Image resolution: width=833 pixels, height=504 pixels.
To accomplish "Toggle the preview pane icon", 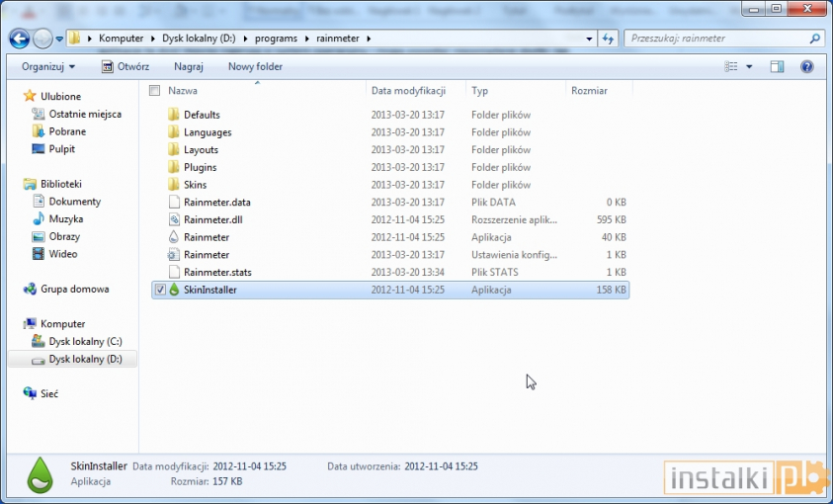I will [777, 66].
